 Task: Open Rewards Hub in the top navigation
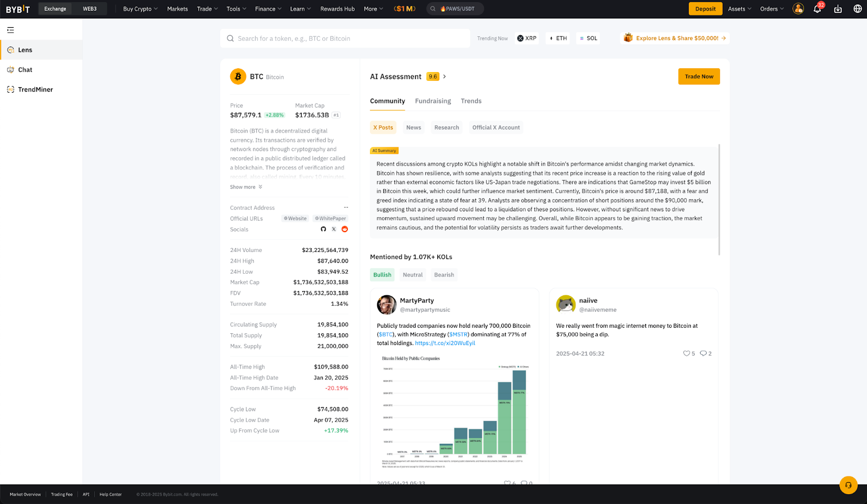[x=337, y=9]
